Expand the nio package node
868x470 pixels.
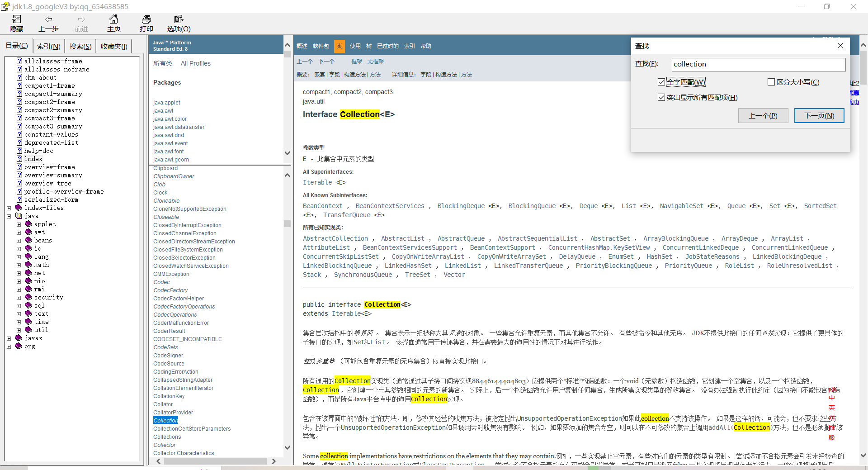(x=19, y=281)
